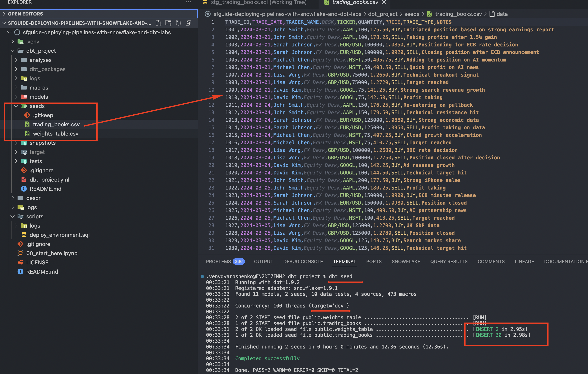Refresh the explorer file tree

(178, 23)
